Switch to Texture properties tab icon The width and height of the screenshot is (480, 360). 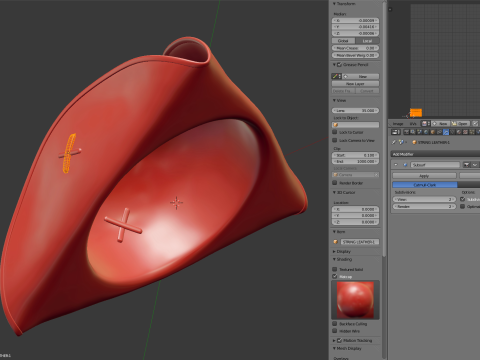point(465,132)
